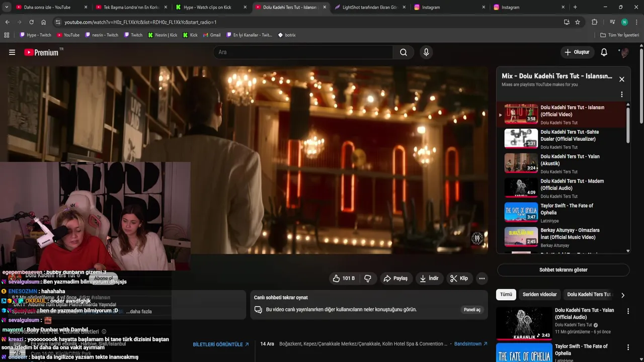Open browser extensions puzzle icon
This screenshot has height=362, width=644.
click(595, 22)
